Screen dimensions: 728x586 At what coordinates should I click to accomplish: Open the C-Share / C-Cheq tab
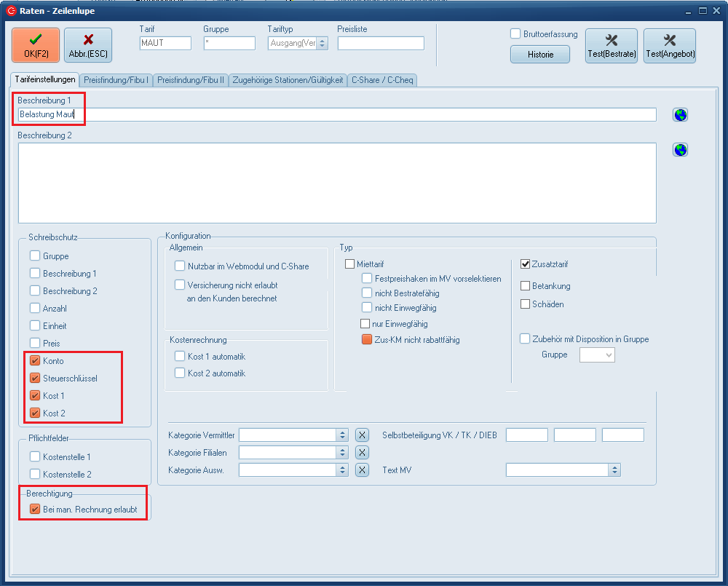tap(382, 80)
